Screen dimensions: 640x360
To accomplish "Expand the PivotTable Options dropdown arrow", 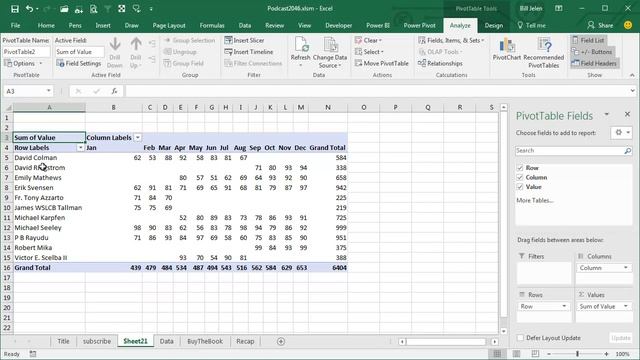I will [41, 64].
